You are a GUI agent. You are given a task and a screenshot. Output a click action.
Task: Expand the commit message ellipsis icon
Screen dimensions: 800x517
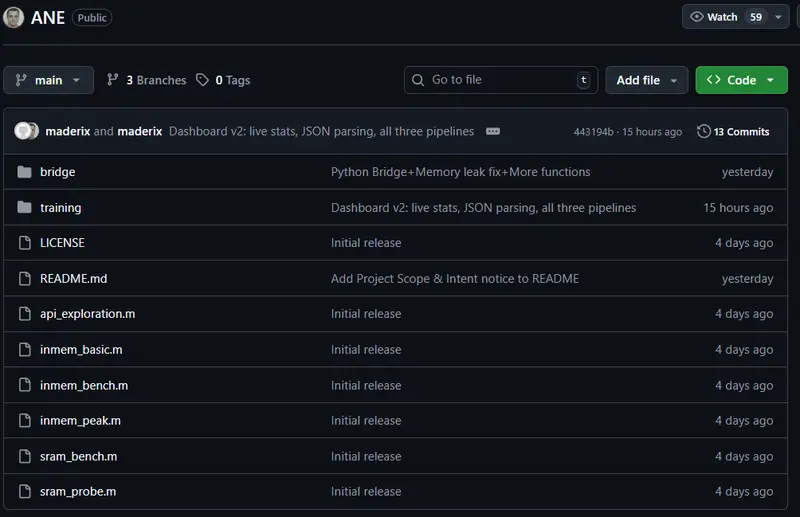coord(493,132)
